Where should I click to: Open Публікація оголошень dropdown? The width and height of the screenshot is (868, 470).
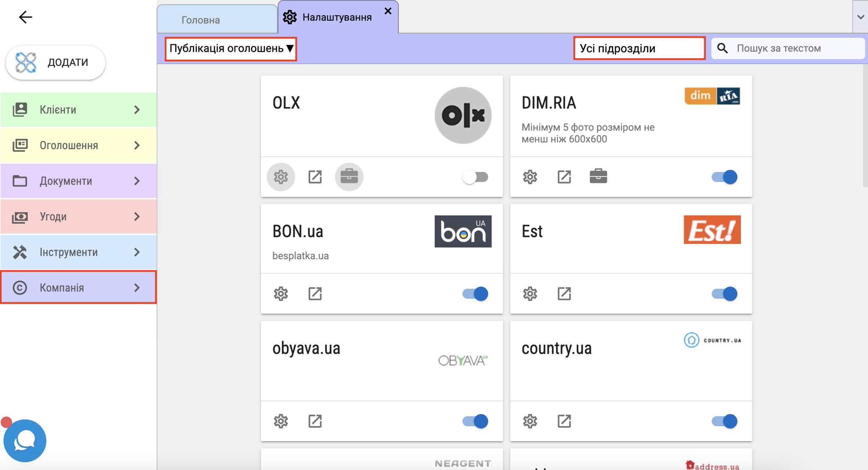point(231,49)
